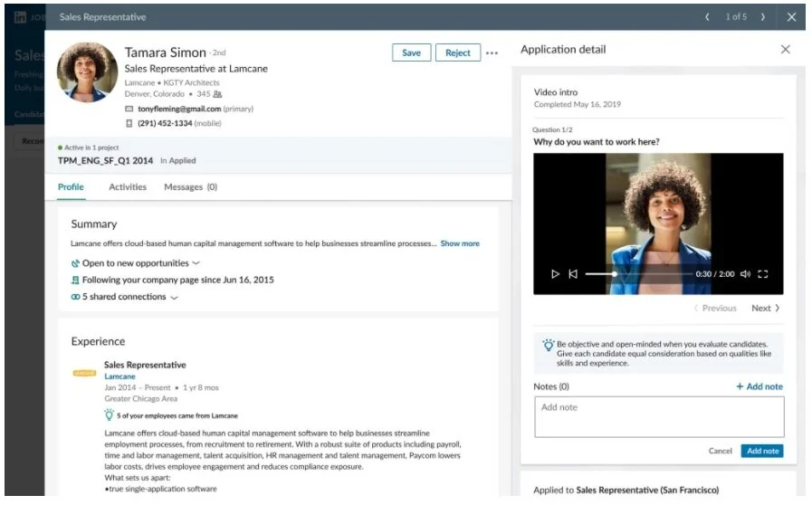Reject the candidate
This screenshot has width=812, height=505.
[x=458, y=52]
